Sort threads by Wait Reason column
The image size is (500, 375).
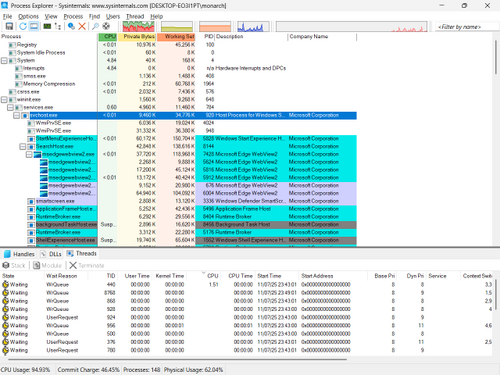(66, 276)
